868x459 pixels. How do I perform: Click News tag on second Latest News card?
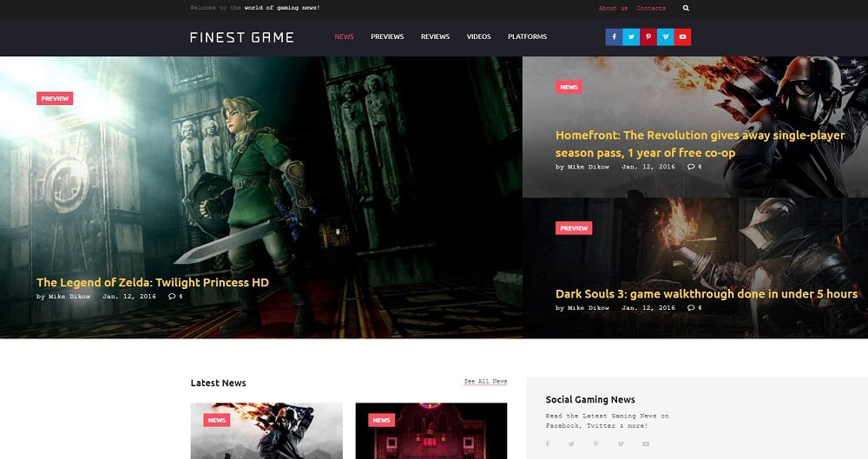tap(381, 420)
